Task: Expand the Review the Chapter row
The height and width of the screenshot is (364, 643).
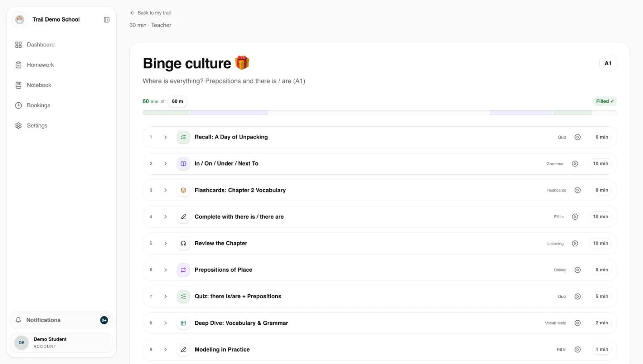Action: tap(166, 244)
